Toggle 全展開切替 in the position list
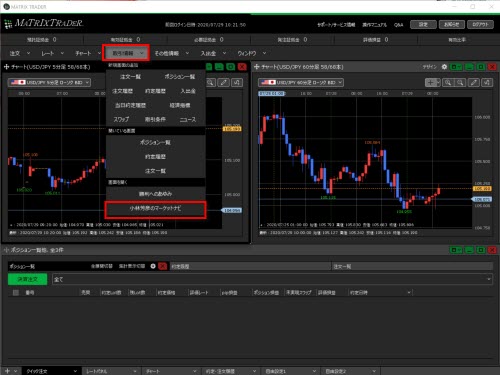The width and height of the screenshot is (500, 375). pyautogui.click(x=102, y=266)
